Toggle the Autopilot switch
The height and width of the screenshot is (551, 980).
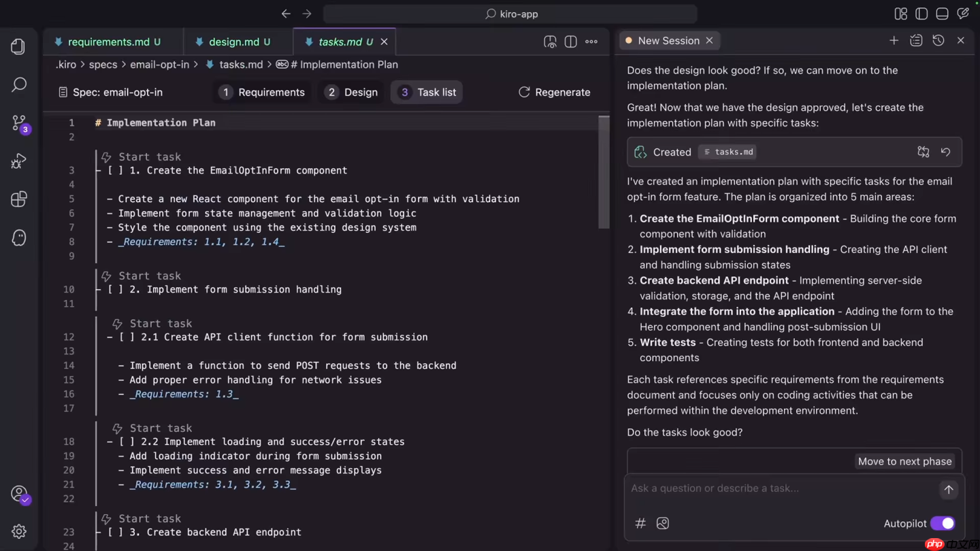[x=943, y=523]
